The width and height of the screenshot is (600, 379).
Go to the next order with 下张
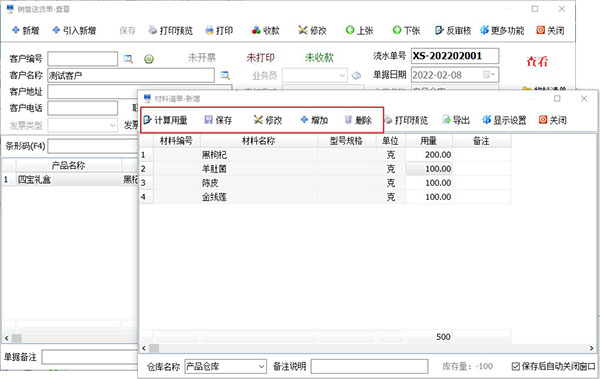(406, 30)
